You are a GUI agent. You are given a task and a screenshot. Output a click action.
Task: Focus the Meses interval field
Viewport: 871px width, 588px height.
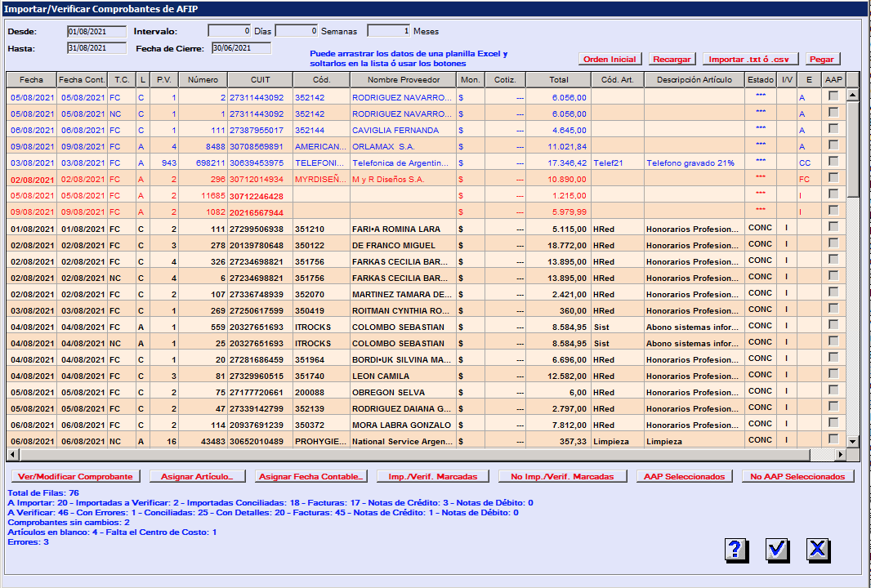(x=389, y=31)
